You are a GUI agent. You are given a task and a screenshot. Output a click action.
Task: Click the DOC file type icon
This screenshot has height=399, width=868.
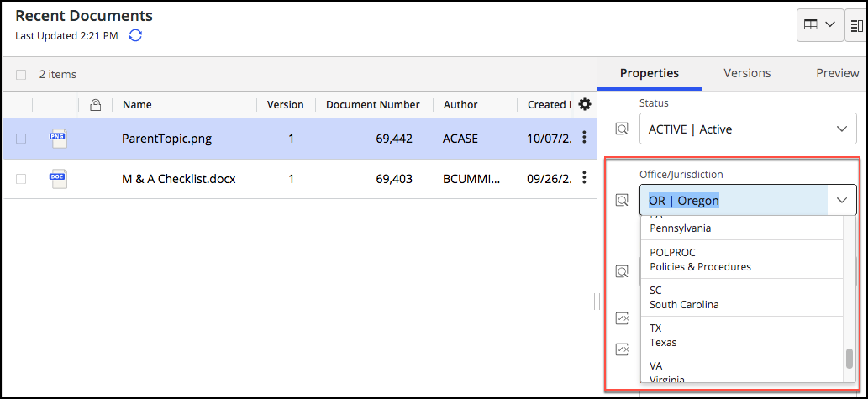[x=58, y=179]
